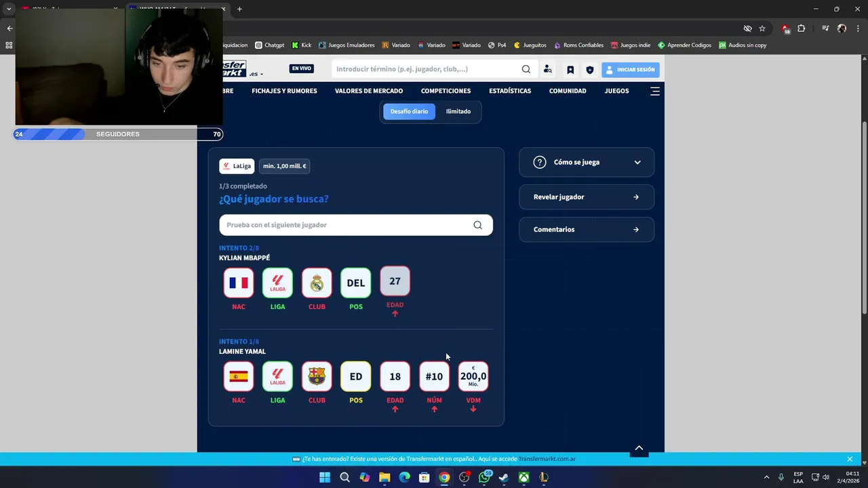Viewport: 868px width, 488px height.
Task: Open Chrome three-dot menu
Action: click(x=858, y=28)
